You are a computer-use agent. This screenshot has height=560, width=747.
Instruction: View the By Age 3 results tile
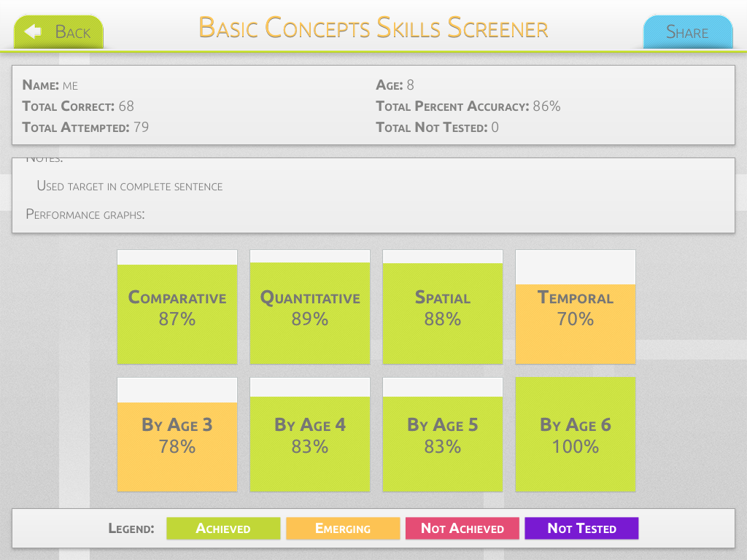(x=177, y=435)
